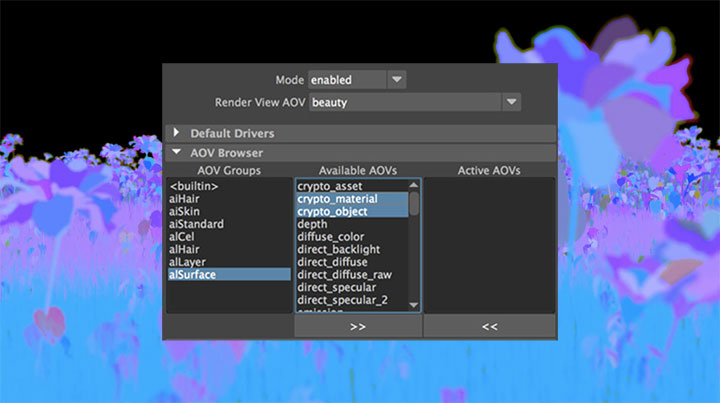
Task: Open the Render View AOV dropdown
Action: click(512, 102)
